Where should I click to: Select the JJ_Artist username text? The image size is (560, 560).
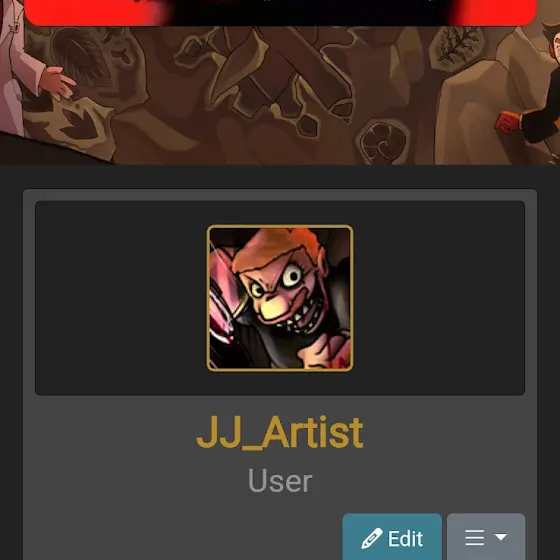coord(280,432)
